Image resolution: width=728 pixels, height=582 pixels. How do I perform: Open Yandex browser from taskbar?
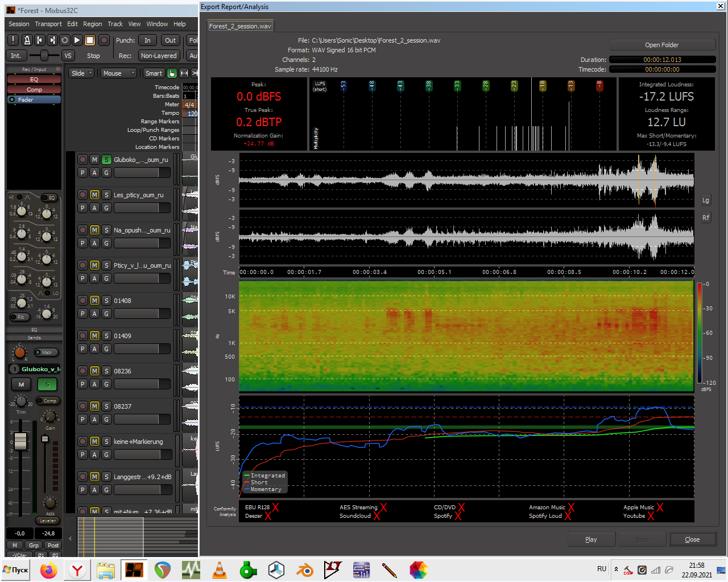coord(77,570)
